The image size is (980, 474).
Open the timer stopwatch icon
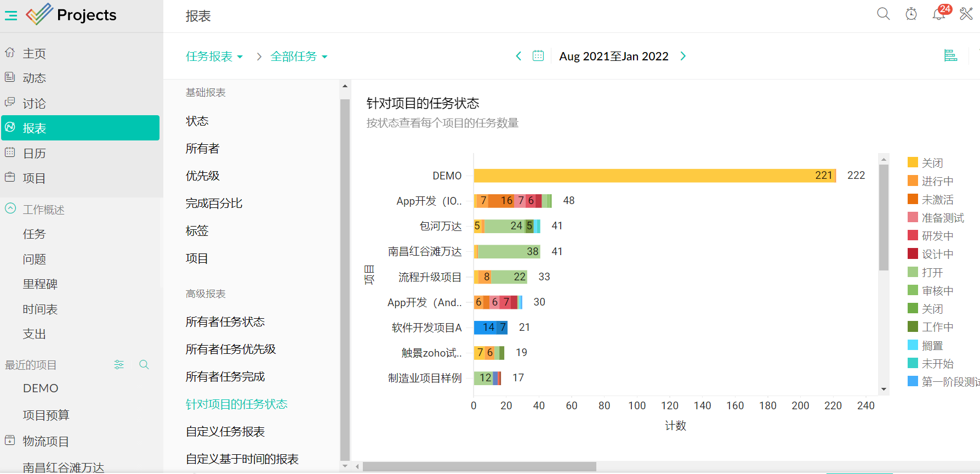[911, 14]
